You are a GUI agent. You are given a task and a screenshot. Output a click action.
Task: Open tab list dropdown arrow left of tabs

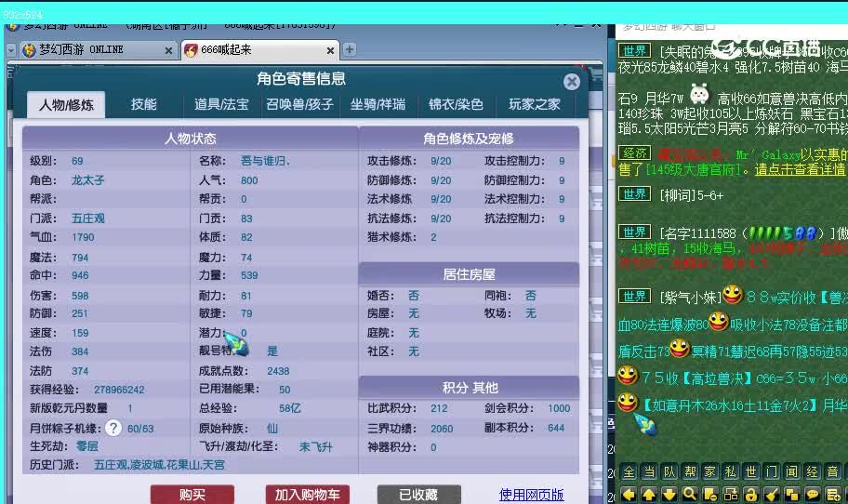pyautogui.click(x=11, y=50)
